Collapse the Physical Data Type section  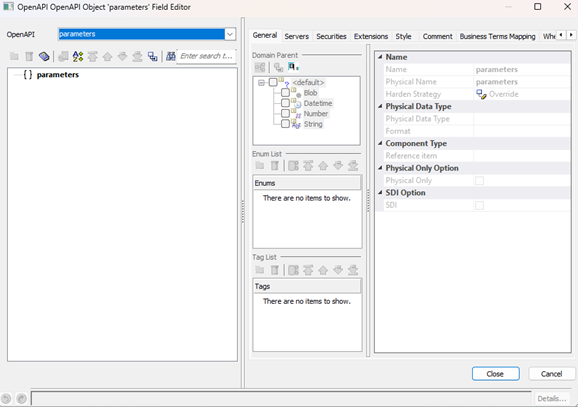click(x=380, y=106)
